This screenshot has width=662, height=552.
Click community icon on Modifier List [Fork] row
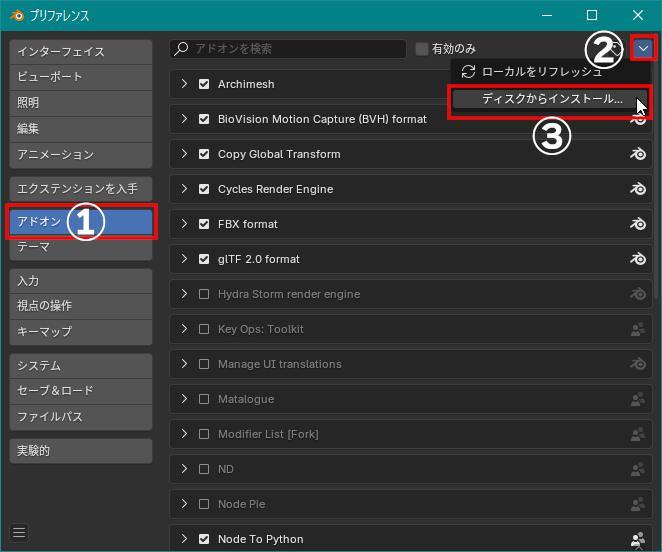point(638,434)
